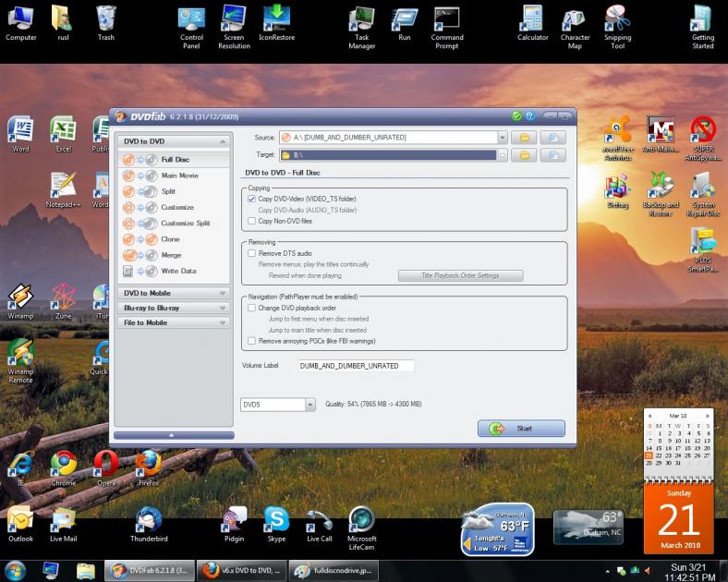The height and width of the screenshot is (582, 728).
Task: Click the Volume Label text field
Action: point(356,366)
